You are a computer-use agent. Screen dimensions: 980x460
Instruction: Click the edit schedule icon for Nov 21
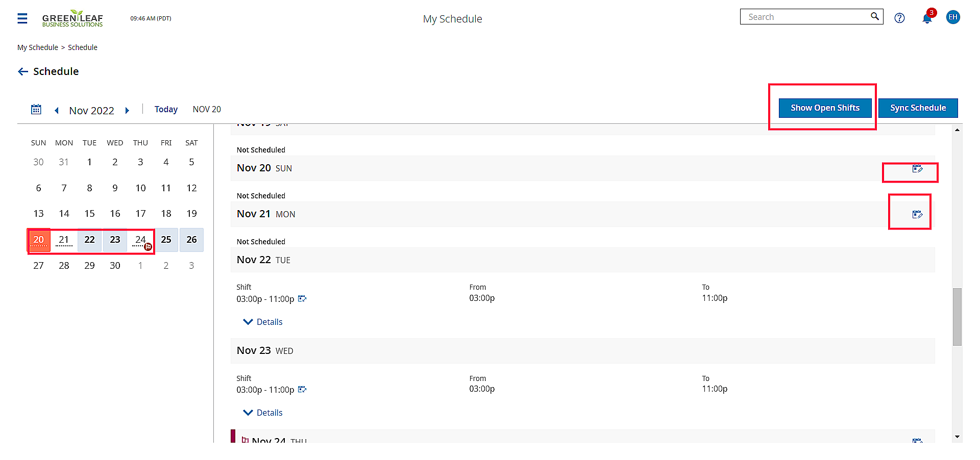(917, 215)
